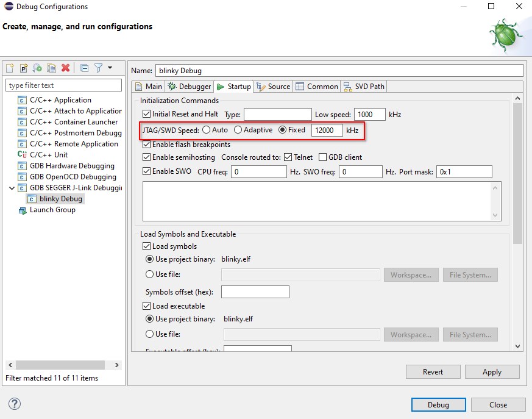Collapse all configurations in the tree
532x419 pixels.
click(84, 68)
